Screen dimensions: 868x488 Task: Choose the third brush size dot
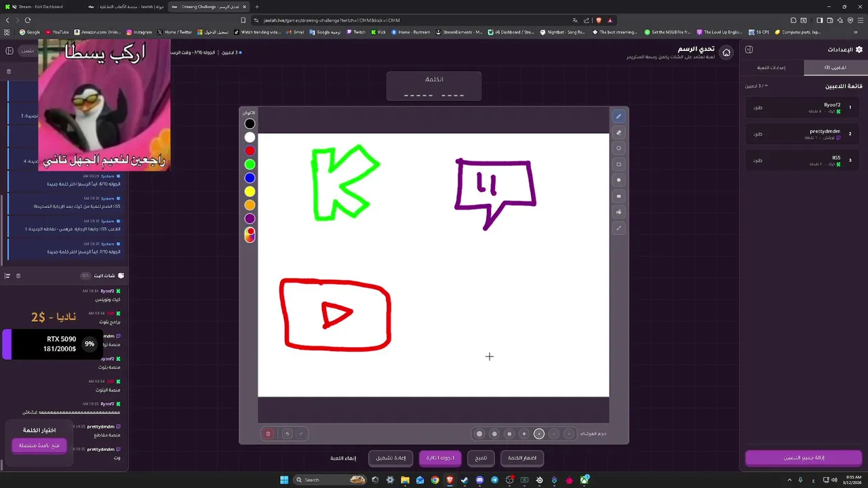point(509,434)
